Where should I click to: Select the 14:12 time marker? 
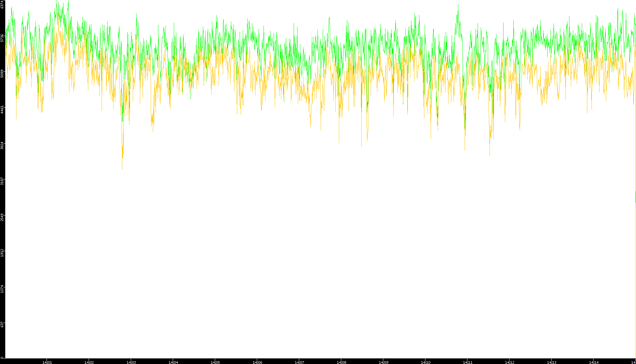[510, 362]
